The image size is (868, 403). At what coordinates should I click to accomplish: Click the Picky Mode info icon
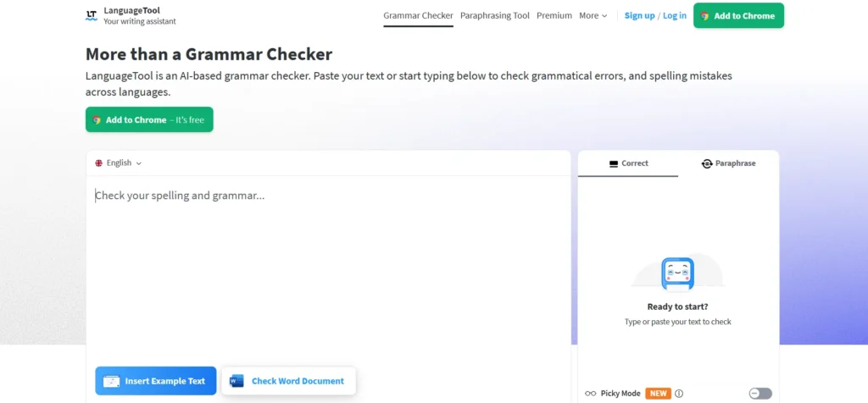pyautogui.click(x=679, y=394)
